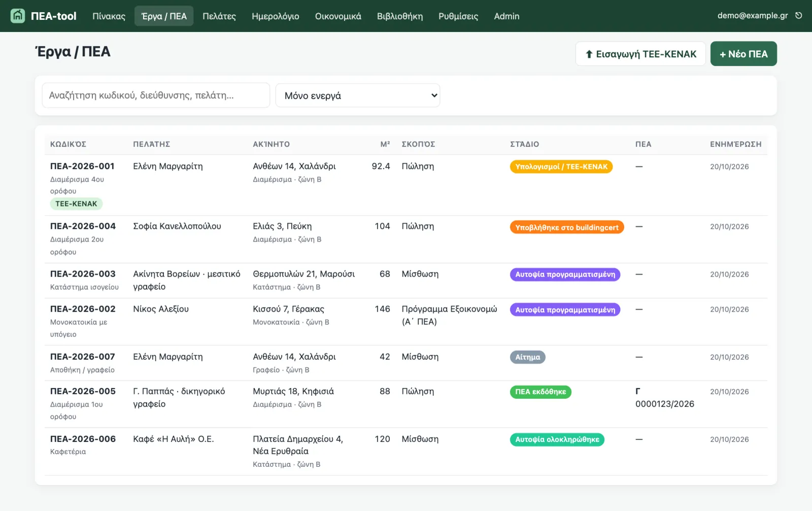This screenshot has height=511, width=812.
Task: Switch to the Οικονομικά section
Action: pyautogui.click(x=338, y=16)
